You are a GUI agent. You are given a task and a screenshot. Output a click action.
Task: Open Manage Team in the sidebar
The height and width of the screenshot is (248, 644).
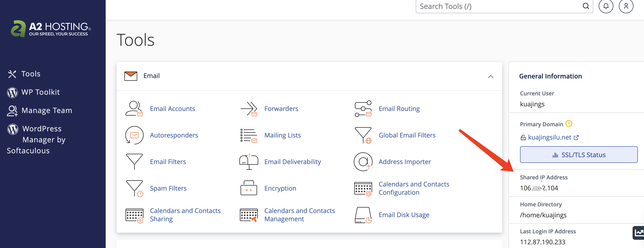tap(40, 111)
